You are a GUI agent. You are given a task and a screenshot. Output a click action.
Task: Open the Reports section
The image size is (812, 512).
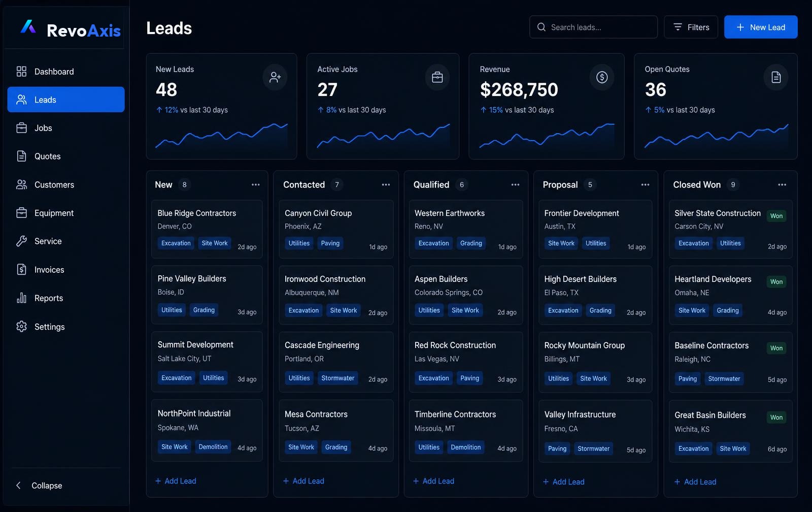(x=66, y=298)
